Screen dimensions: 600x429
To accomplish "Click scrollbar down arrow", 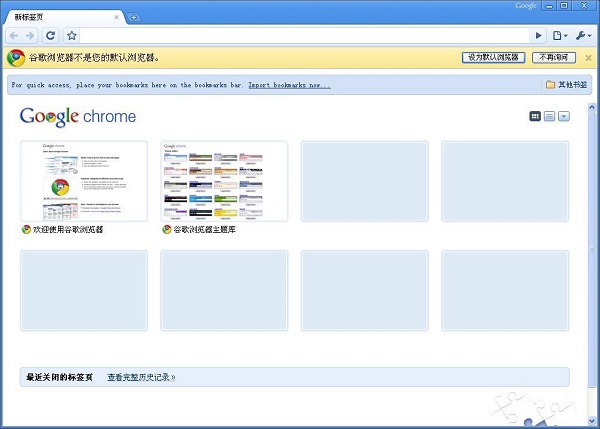I will pos(592,421).
